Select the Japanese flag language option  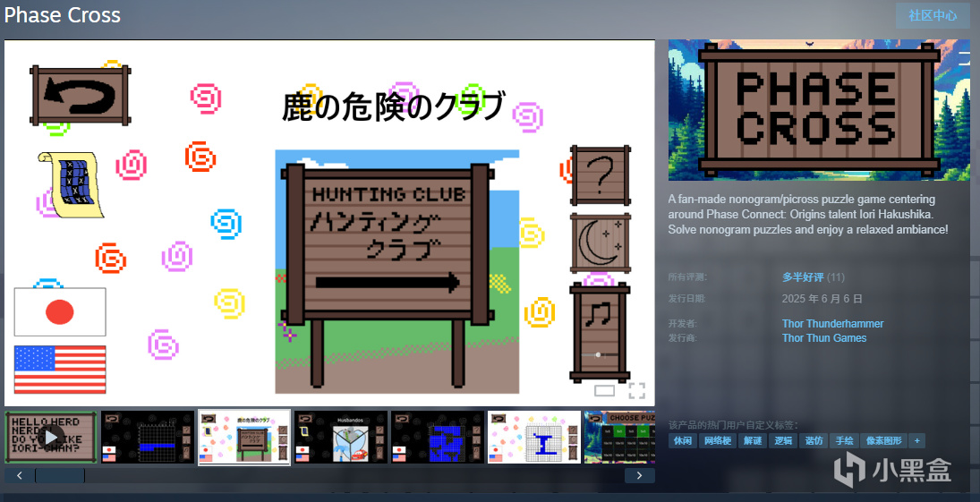pos(60,312)
